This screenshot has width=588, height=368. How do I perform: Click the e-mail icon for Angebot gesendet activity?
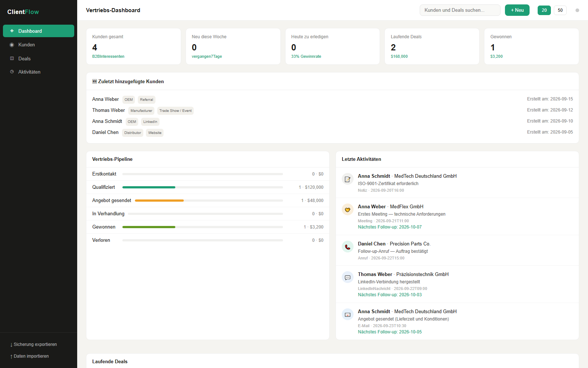348,315
